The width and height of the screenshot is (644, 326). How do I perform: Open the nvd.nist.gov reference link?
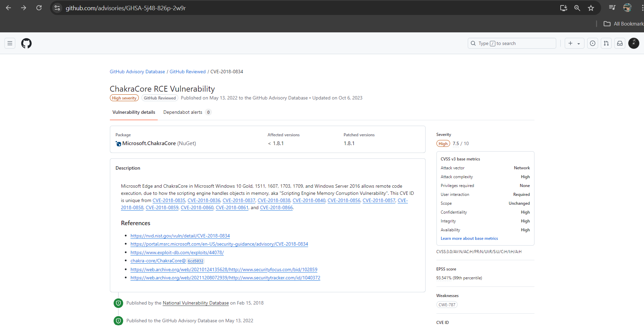tap(180, 236)
